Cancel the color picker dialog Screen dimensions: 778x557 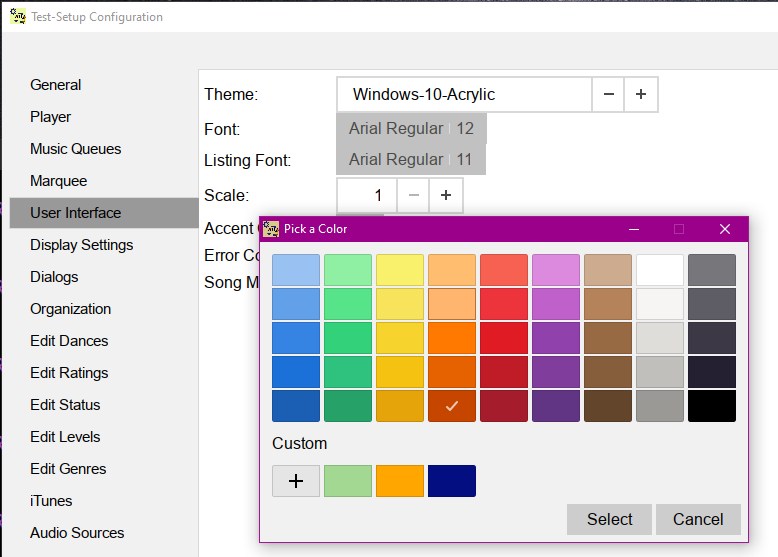pyautogui.click(x=698, y=519)
